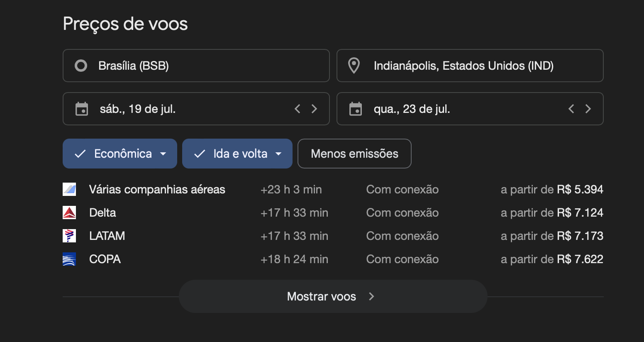Image resolution: width=644 pixels, height=342 pixels.
Task: Click the destination pin icon beside Indianápolis
Action: (x=354, y=66)
